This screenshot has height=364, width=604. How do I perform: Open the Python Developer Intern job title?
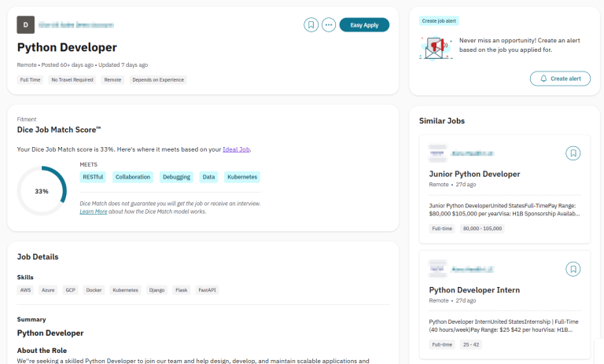(474, 290)
